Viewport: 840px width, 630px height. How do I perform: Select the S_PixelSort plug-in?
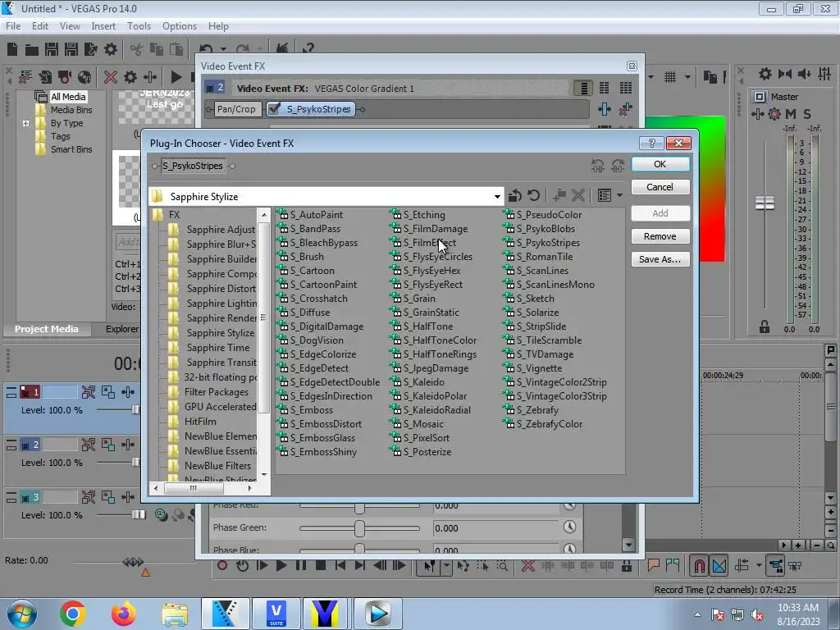420,438
